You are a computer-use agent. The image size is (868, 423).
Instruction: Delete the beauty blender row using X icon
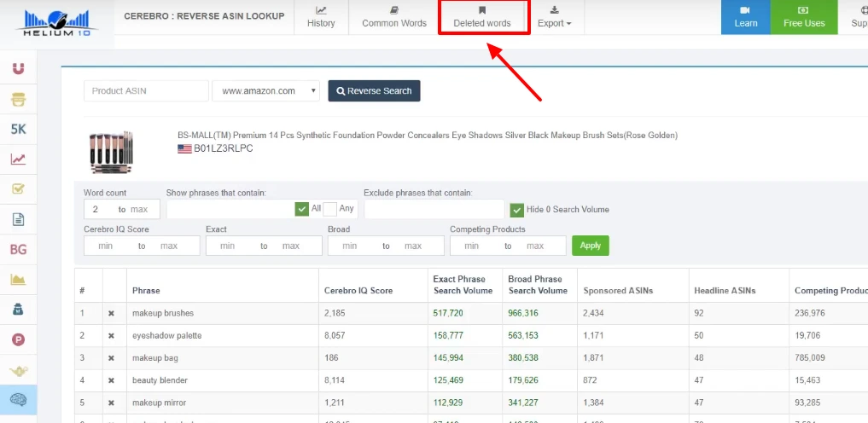pyautogui.click(x=111, y=380)
